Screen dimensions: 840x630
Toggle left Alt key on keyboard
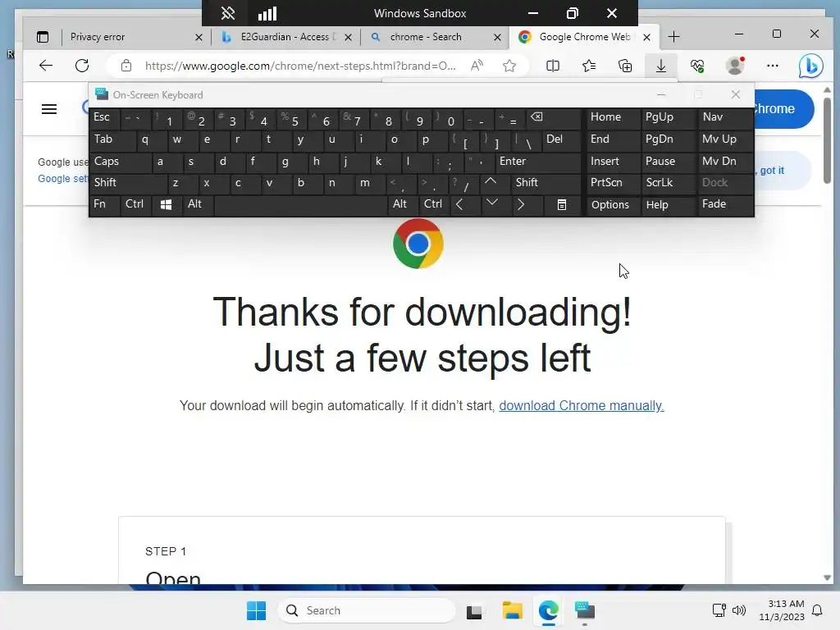(198, 204)
